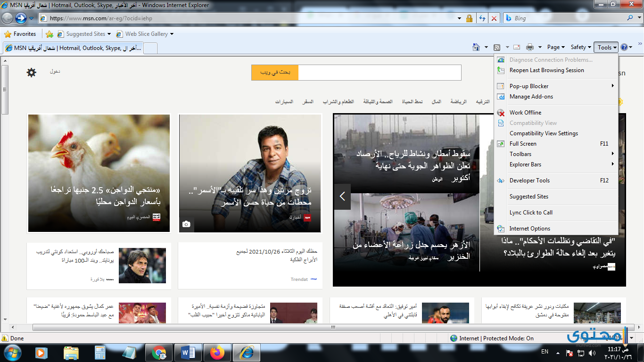Open the المال navigation link
Screen dimensions: 644x362
pyautogui.click(x=437, y=101)
